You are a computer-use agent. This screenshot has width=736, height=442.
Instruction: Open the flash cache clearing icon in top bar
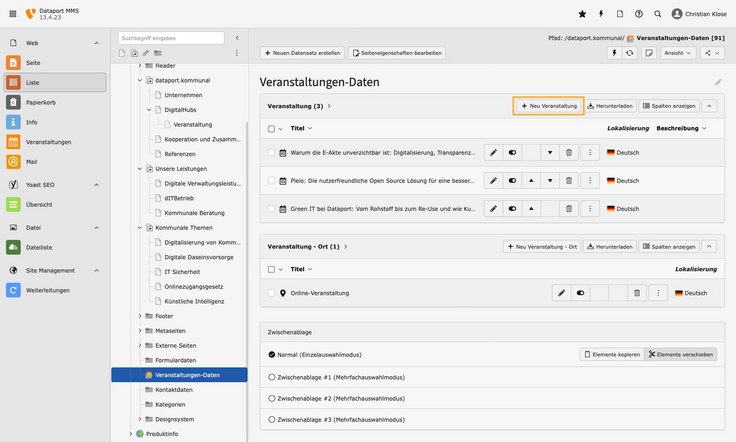point(601,14)
